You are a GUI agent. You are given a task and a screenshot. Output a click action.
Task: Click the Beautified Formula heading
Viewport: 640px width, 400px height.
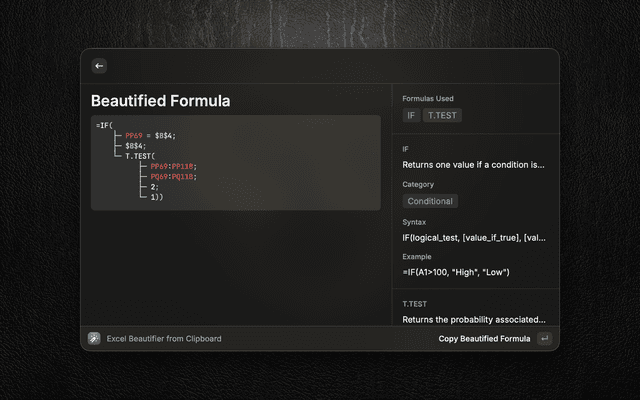(x=160, y=101)
